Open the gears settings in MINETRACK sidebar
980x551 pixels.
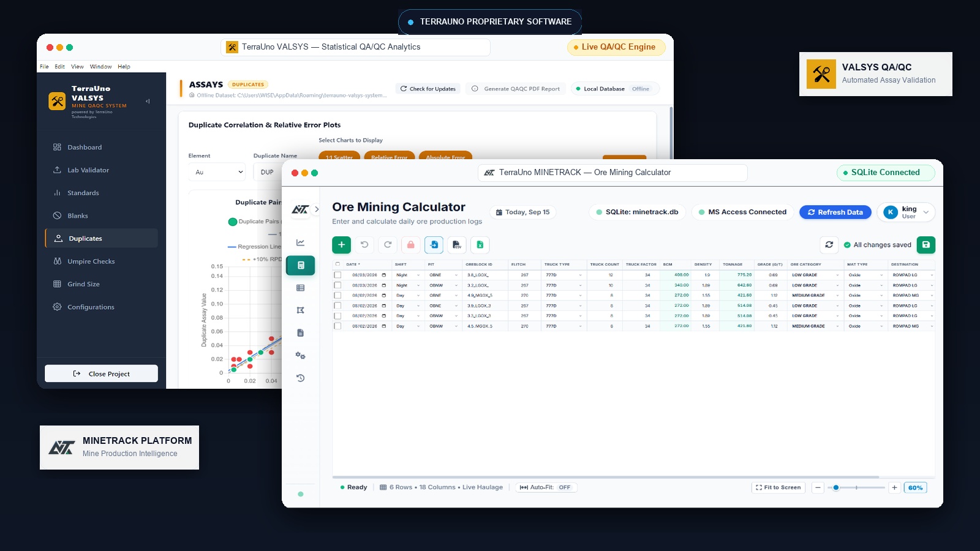pos(300,356)
